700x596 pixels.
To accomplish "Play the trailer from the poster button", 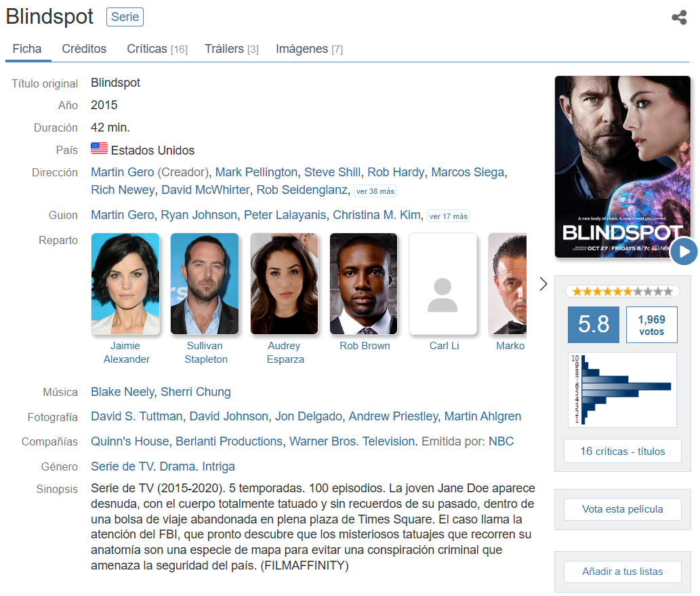I will (684, 252).
